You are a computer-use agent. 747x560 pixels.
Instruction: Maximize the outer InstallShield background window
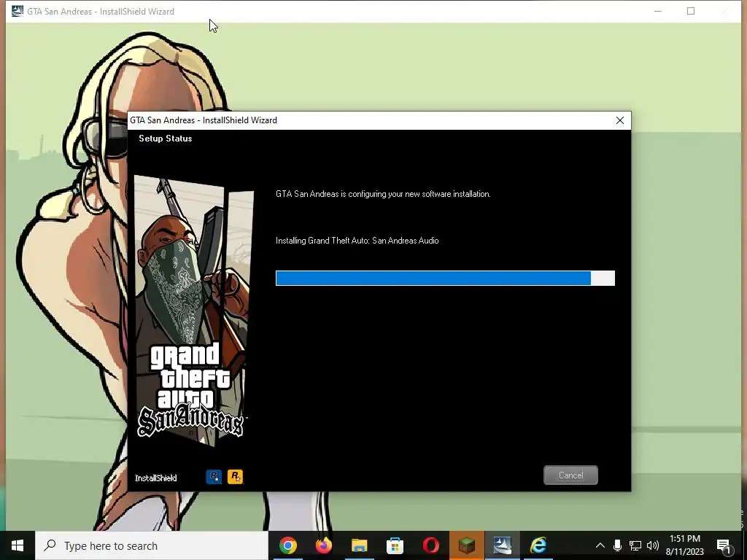point(691,11)
